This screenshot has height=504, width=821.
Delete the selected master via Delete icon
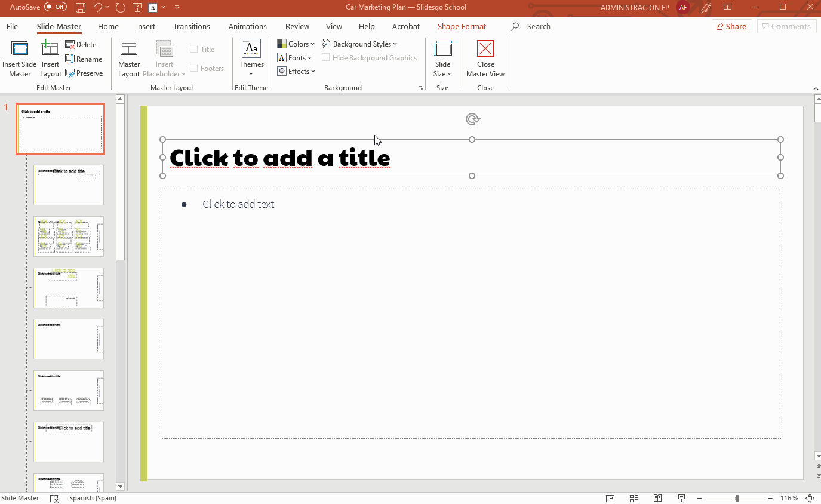tap(70, 45)
